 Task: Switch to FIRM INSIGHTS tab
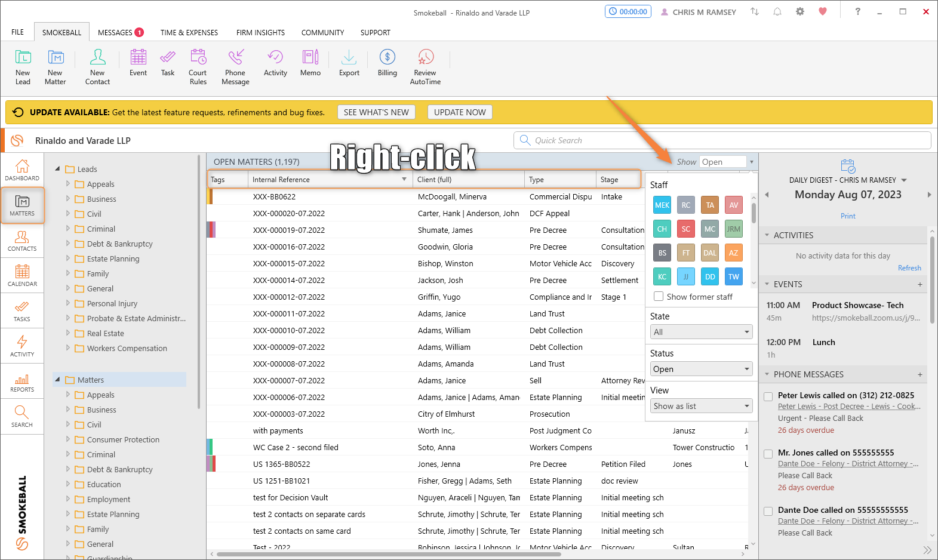coord(260,32)
